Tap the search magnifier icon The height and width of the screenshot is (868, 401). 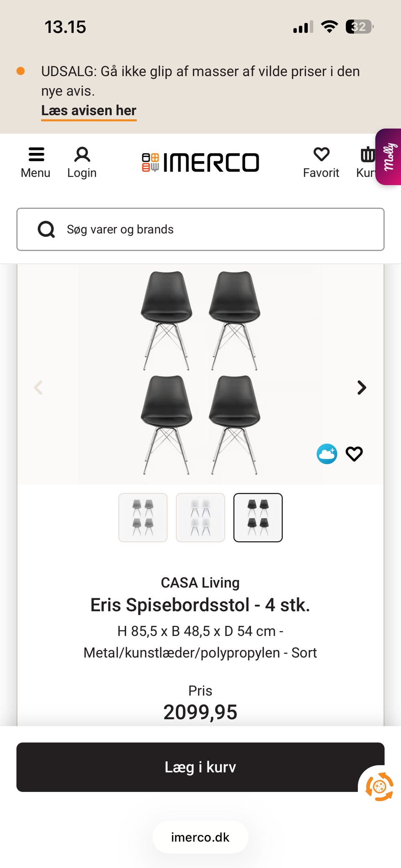(x=46, y=229)
